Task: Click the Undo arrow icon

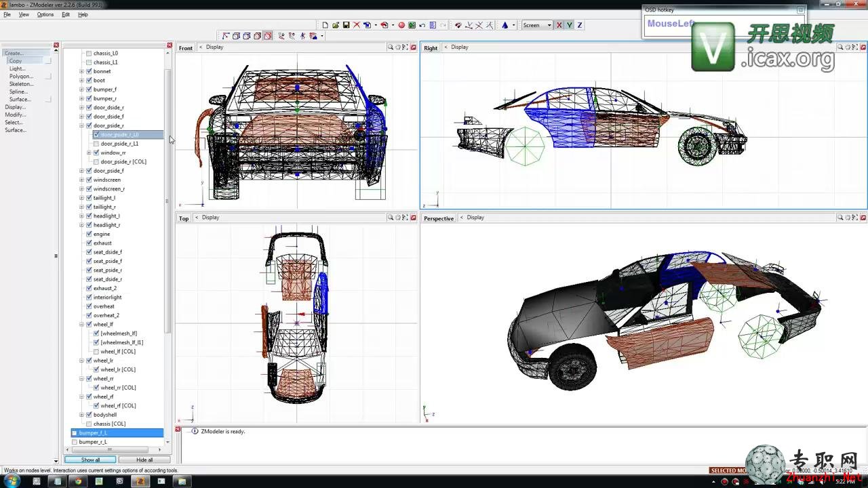Action: coord(422,25)
